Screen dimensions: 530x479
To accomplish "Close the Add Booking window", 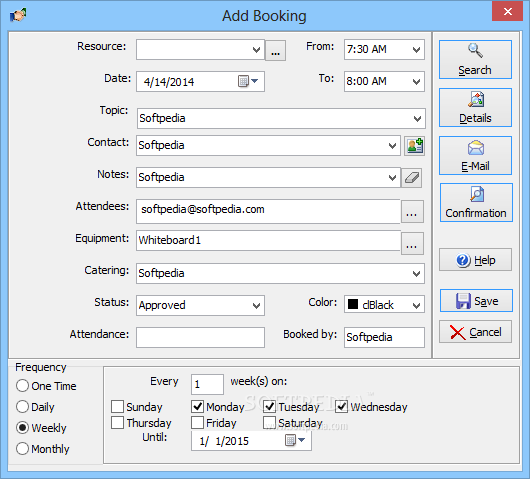I will point(507,11).
